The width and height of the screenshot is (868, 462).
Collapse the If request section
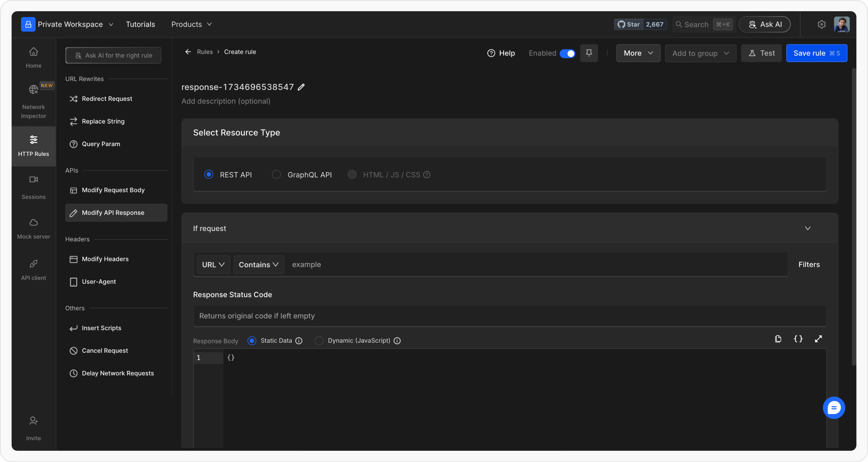808,228
